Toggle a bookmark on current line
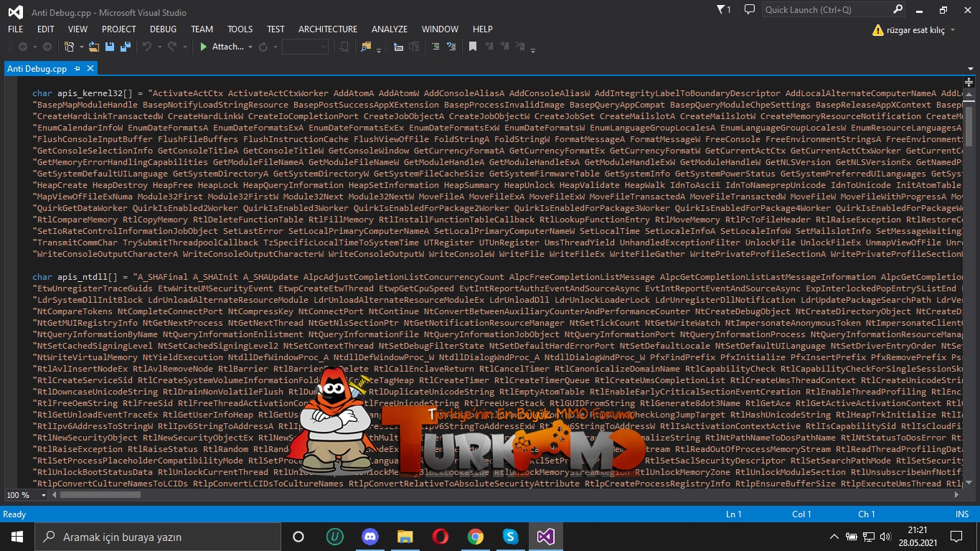980x551 pixels. (473, 47)
